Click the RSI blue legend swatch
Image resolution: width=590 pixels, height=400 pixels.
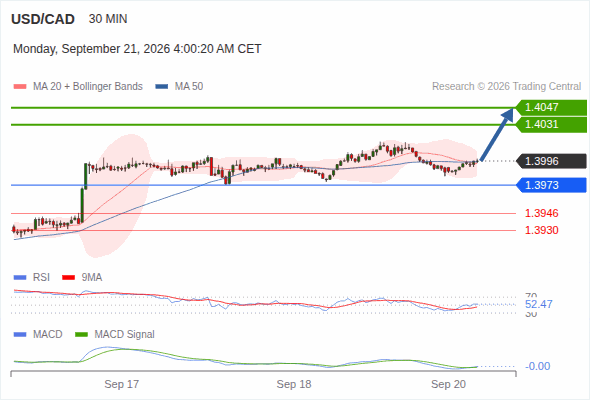[x=20, y=278]
